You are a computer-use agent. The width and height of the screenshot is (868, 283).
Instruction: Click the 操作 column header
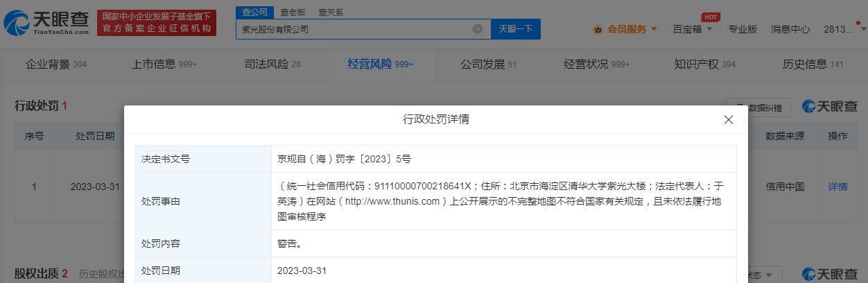(837, 136)
